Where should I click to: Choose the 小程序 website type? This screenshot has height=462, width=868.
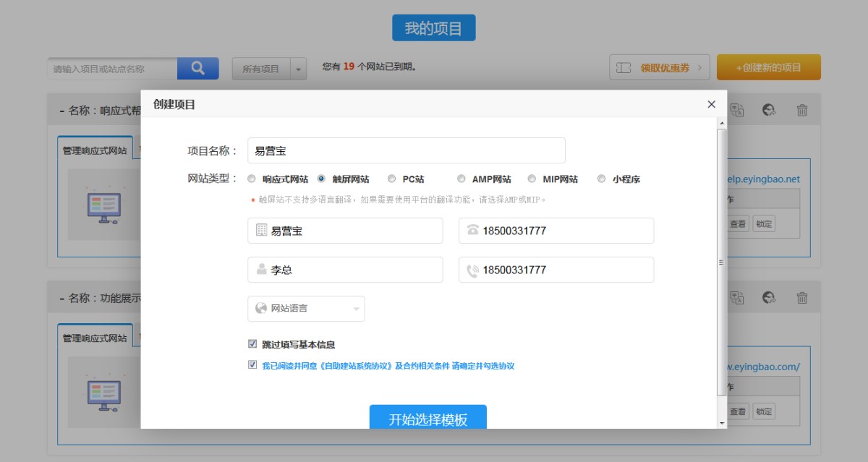(601, 179)
